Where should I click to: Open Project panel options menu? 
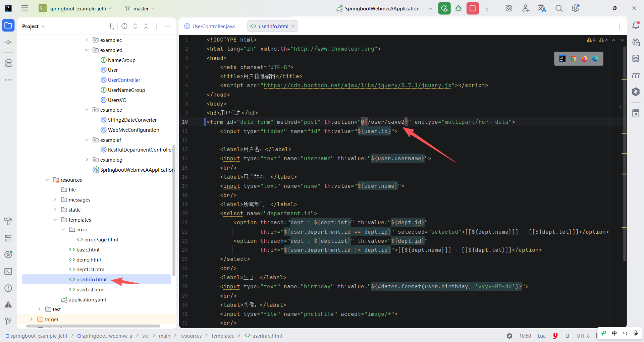point(157,26)
